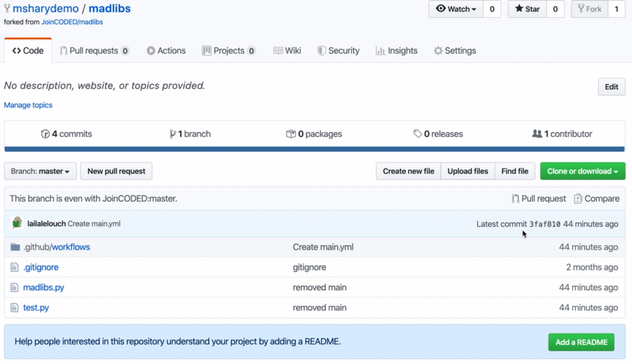Click the language color bar
632x364 pixels.
315,149
